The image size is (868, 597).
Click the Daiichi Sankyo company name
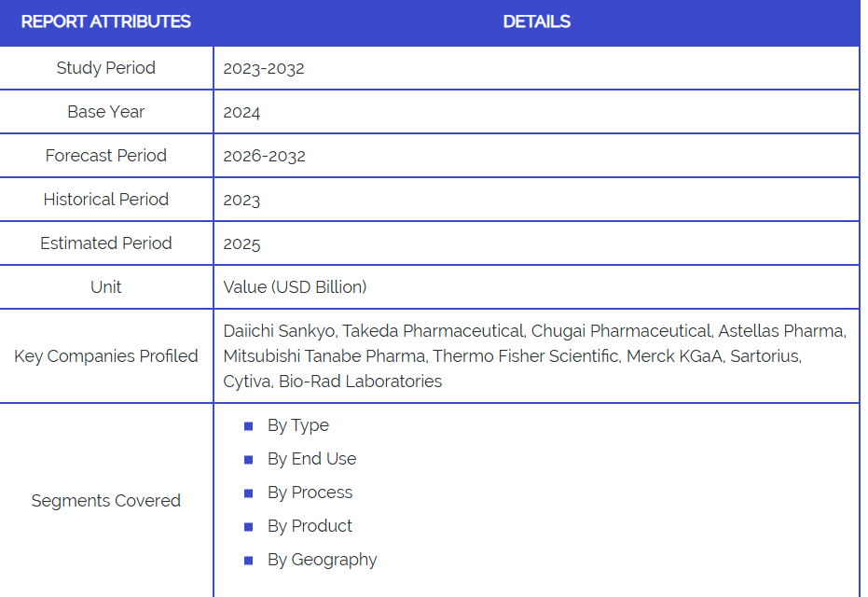279,331
